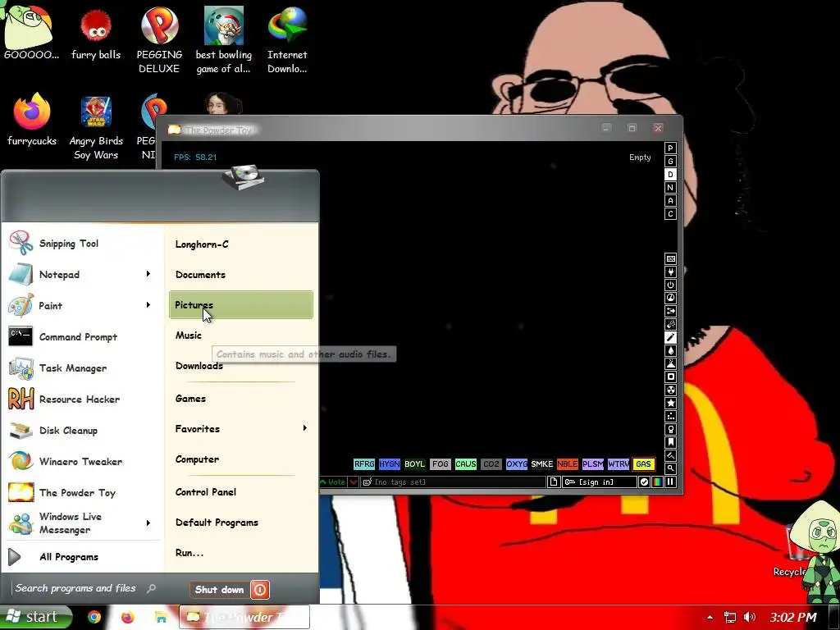Launch Resource Hacker from start menu
Screen dimensions: 840x630
tap(81, 399)
